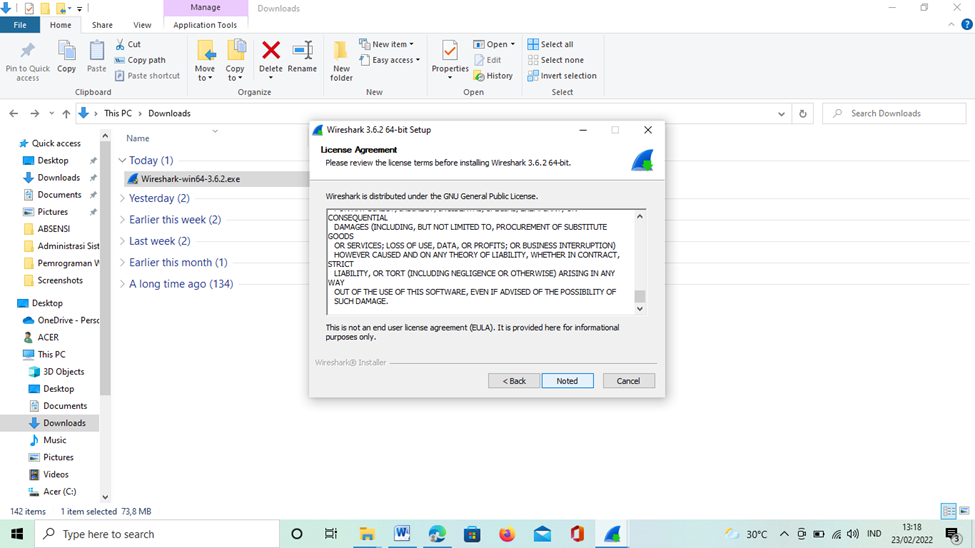Click Noted button in Wireshark Setup
975x548 pixels.
click(567, 381)
